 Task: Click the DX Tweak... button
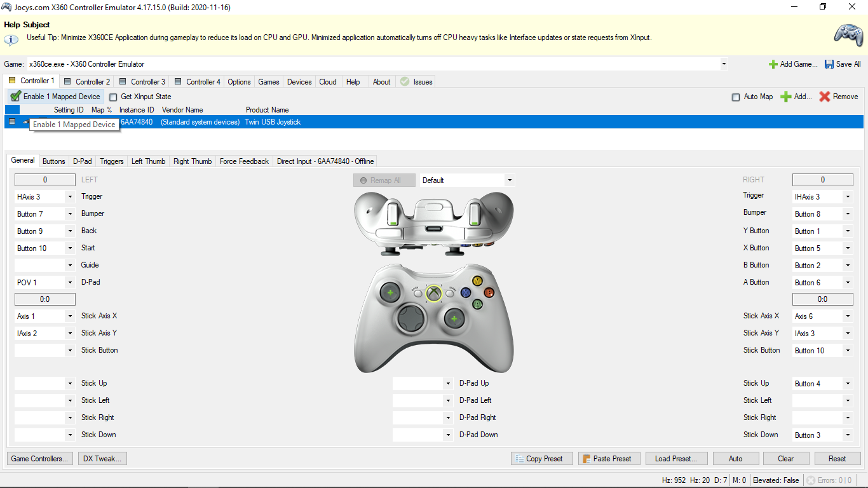tap(102, 459)
